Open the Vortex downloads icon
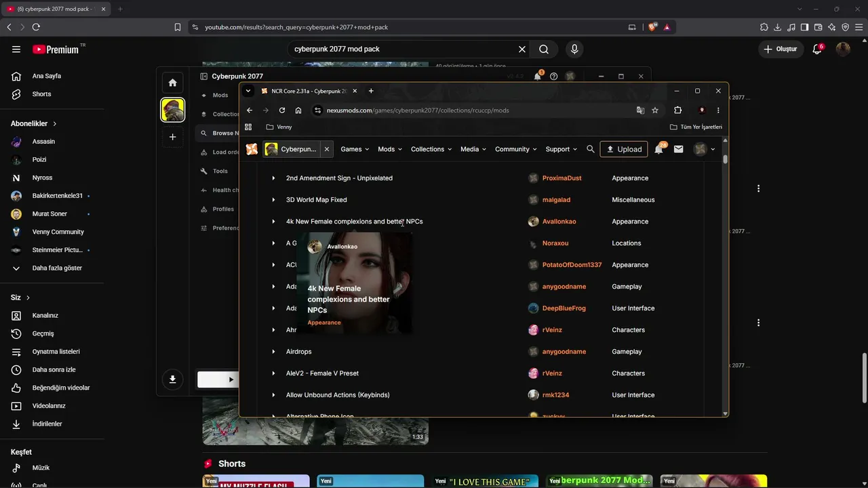 pos(172,380)
